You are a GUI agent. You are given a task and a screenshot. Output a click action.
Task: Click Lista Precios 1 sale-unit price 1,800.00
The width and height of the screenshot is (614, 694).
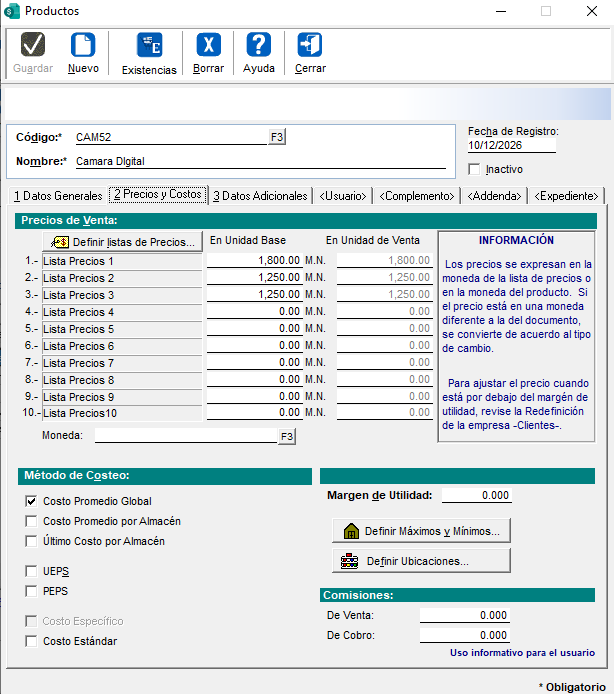(x=385, y=260)
